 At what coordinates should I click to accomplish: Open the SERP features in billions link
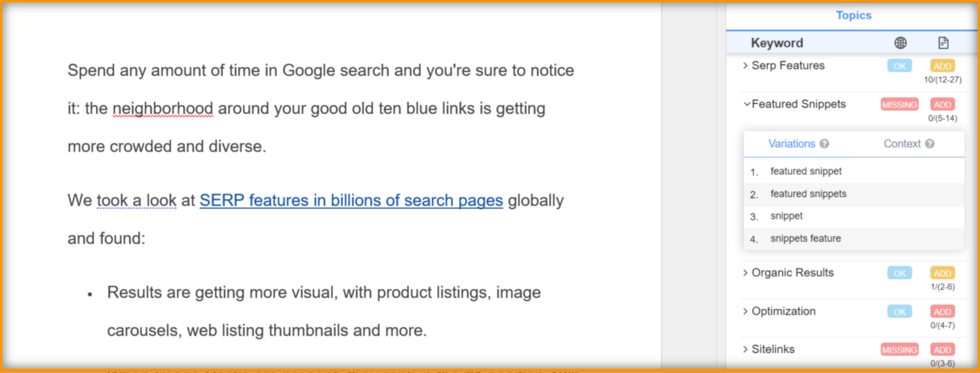pyautogui.click(x=351, y=201)
